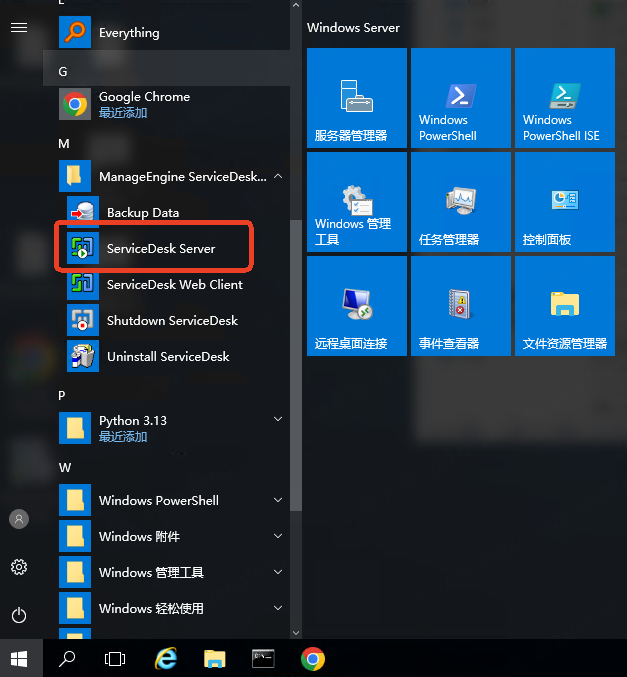Open the Windows 轻松使用 folder entry
Viewport: 627px width, 677px height.
point(166,608)
